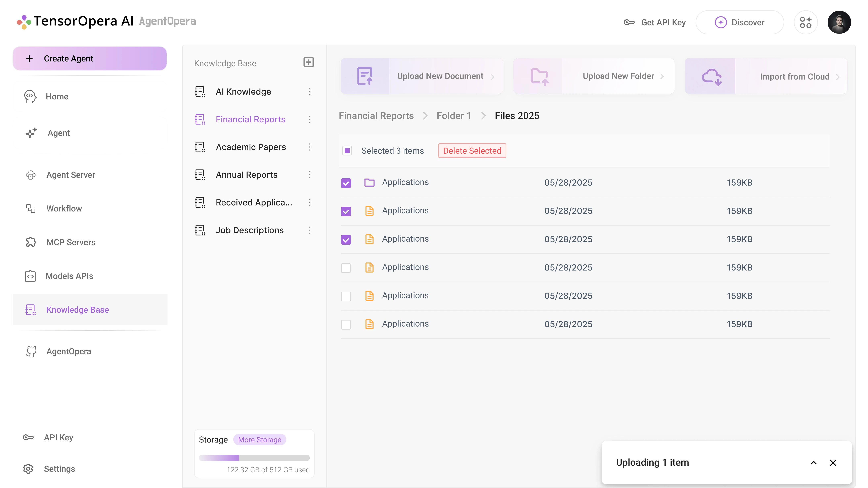Click the storage usage progress bar
This screenshot has width=868, height=488.
254,458
